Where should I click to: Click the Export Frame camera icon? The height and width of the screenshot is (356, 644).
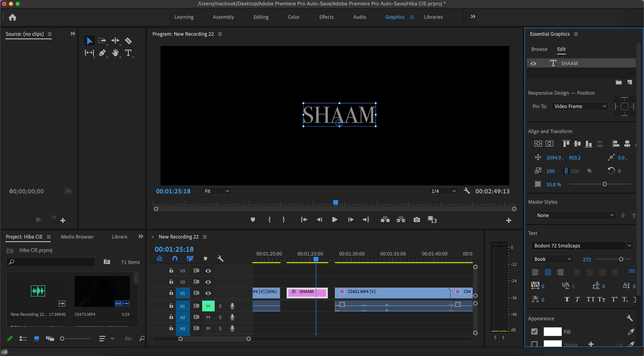click(x=417, y=220)
